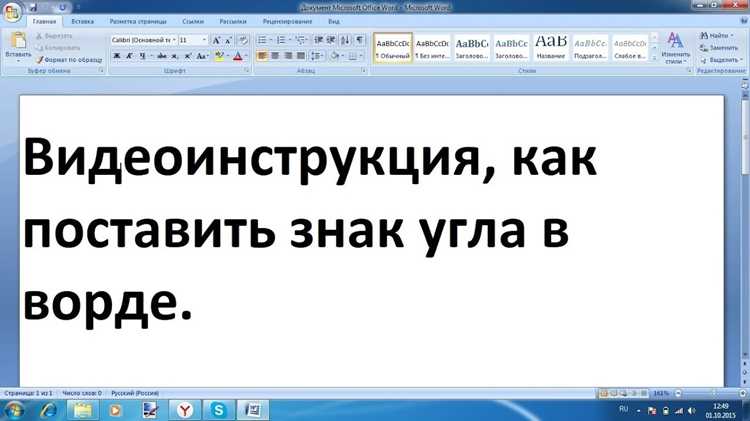The image size is (750, 421).
Task: Toggle Bold (Ж) formatting
Action: pos(116,56)
